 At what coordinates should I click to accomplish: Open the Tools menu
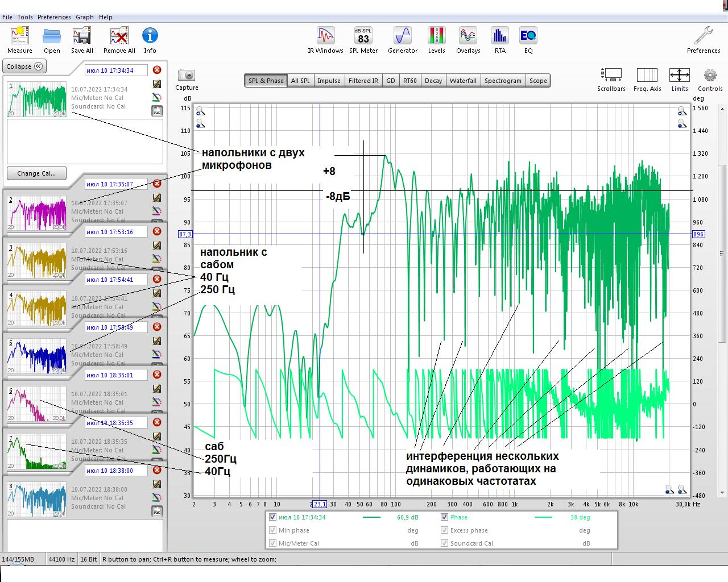[25, 17]
